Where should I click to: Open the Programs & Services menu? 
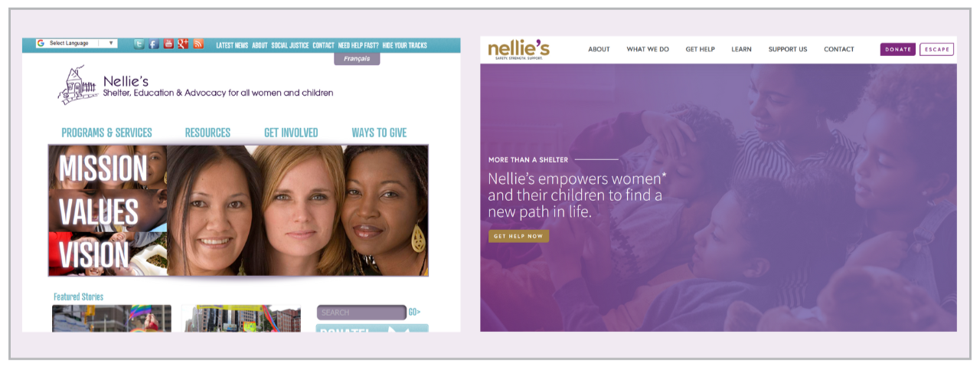coord(106,133)
